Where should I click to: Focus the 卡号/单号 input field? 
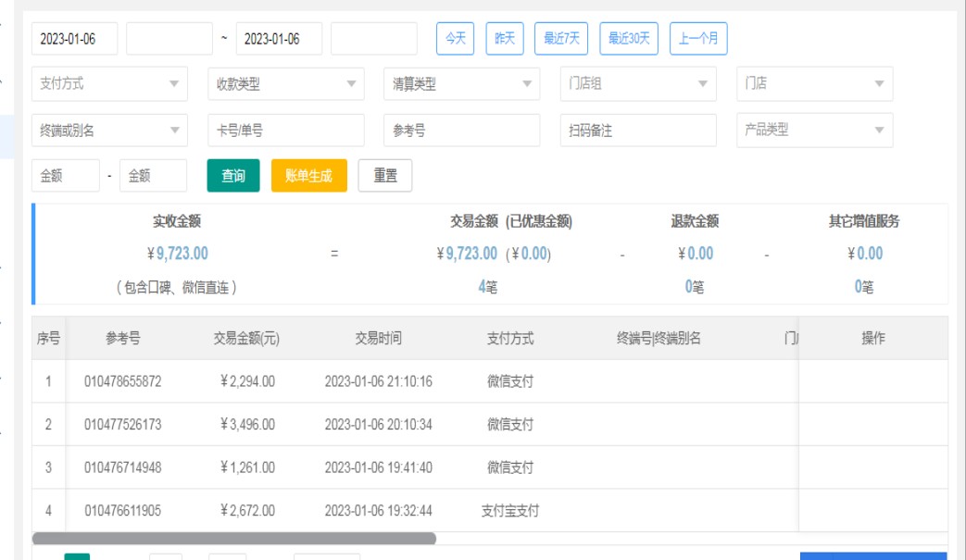click(x=285, y=131)
